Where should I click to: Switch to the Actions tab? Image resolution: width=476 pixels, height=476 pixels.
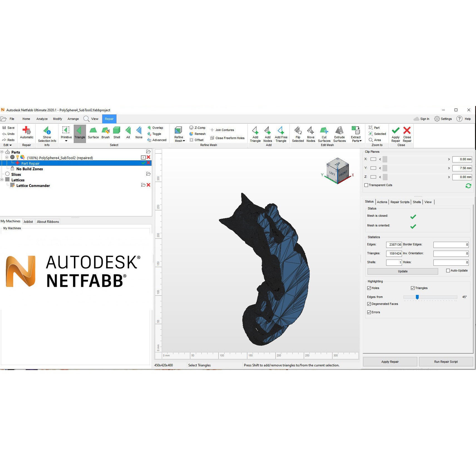382,202
